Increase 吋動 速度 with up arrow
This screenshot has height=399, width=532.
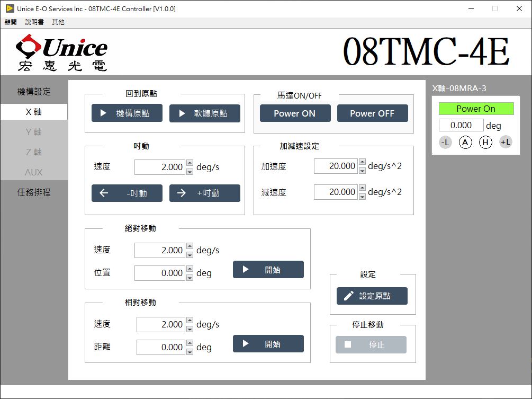tap(190, 163)
